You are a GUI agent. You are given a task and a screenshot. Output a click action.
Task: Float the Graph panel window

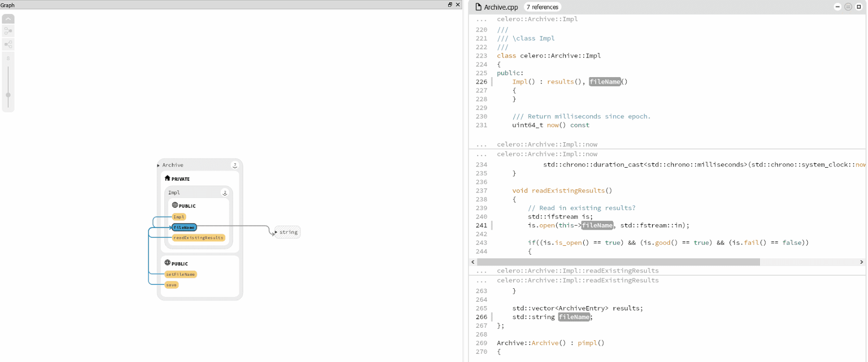[x=450, y=4]
